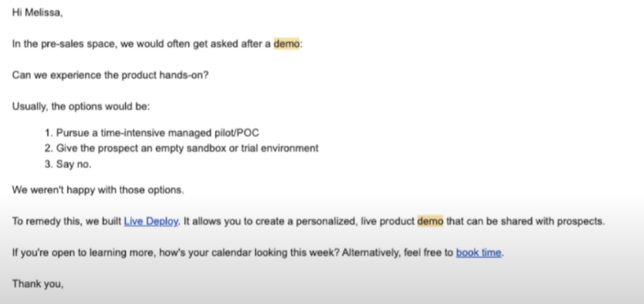Click the word 'personalized'
The height and width of the screenshot is (304, 644).
(x=325, y=221)
